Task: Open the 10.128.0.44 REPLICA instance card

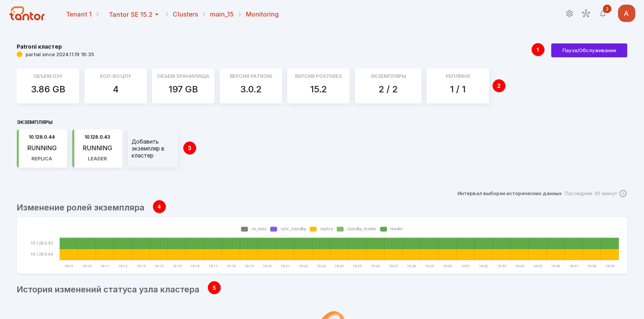Action: tap(42, 148)
